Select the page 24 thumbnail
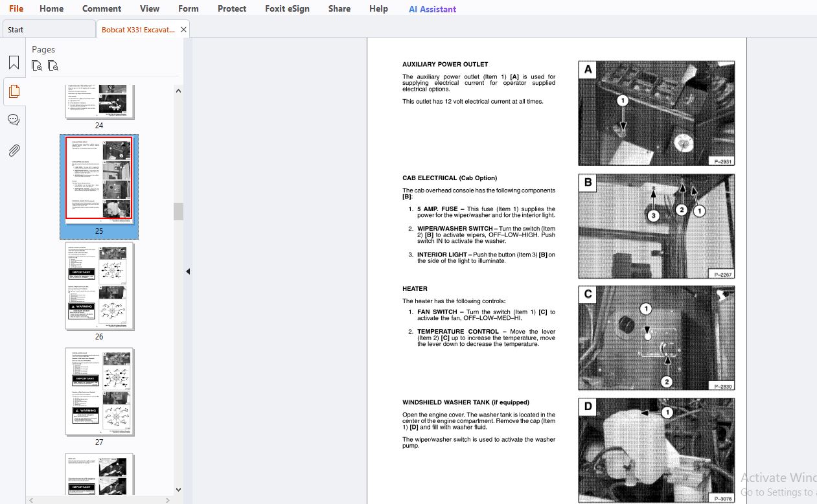 (x=100, y=102)
